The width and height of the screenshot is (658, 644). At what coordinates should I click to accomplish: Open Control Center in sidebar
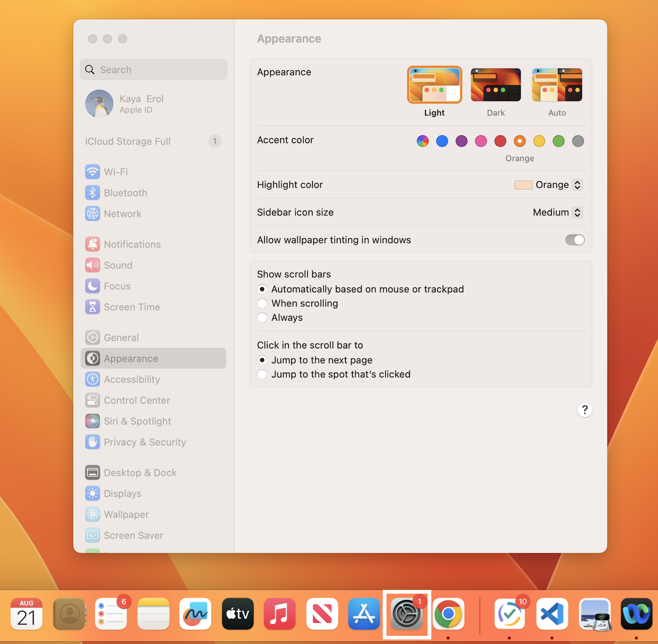(x=153, y=400)
